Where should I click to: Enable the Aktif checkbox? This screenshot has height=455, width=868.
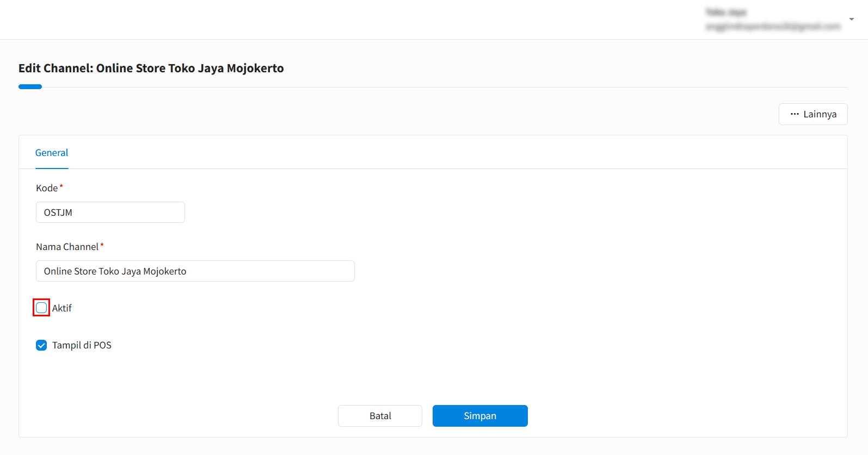click(41, 308)
